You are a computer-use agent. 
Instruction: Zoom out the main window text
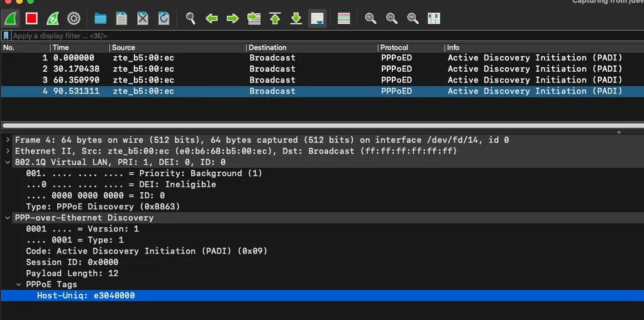point(392,18)
